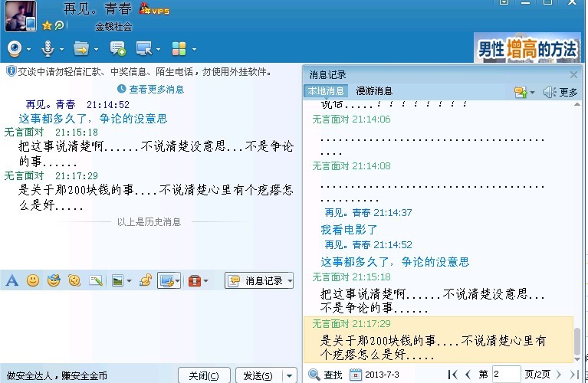Start a video call with webcam icon
Viewport: 588px width, 383px height.
pos(15,49)
